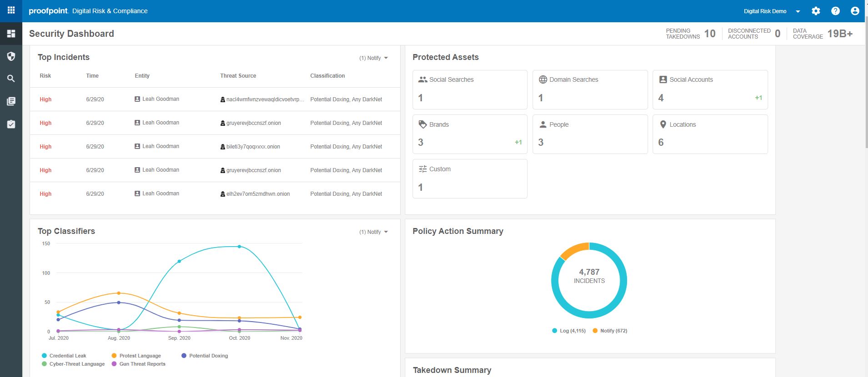The width and height of the screenshot is (868, 377).
Task: Click darknet icon beside nacl4wmfwnzvewaqldicvoetvrp
Action: [223, 99]
